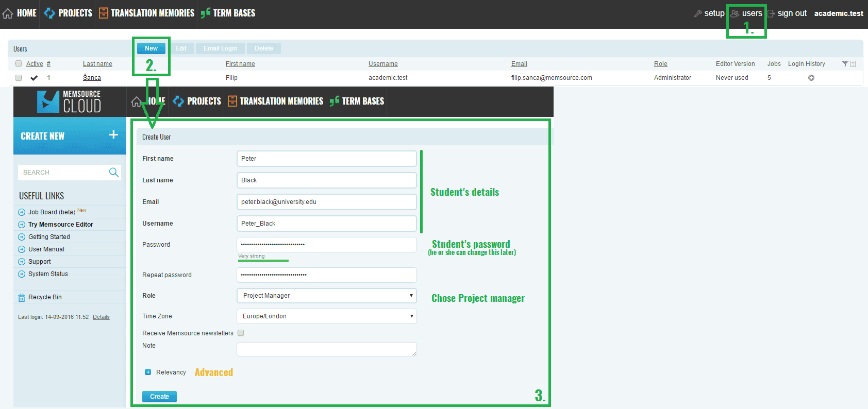Sort by the Username column header
Viewport: 868px width, 409px height.
pyautogui.click(x=383, y=64)
